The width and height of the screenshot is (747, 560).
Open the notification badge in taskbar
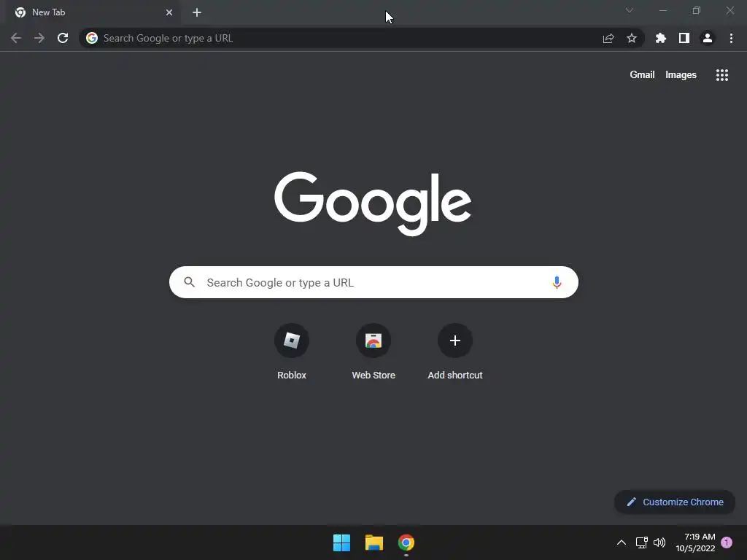pyautogui.click(x=727, y=542)
